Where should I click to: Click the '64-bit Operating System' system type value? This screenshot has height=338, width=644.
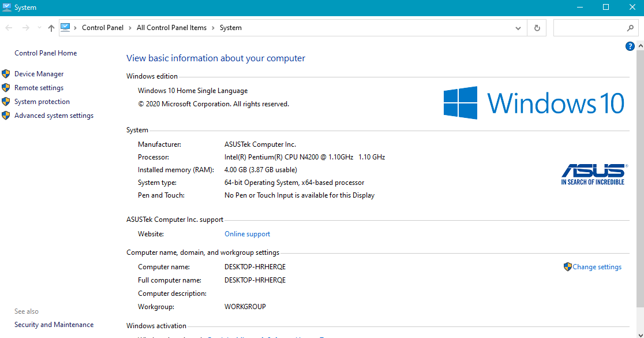coord(294,183)
